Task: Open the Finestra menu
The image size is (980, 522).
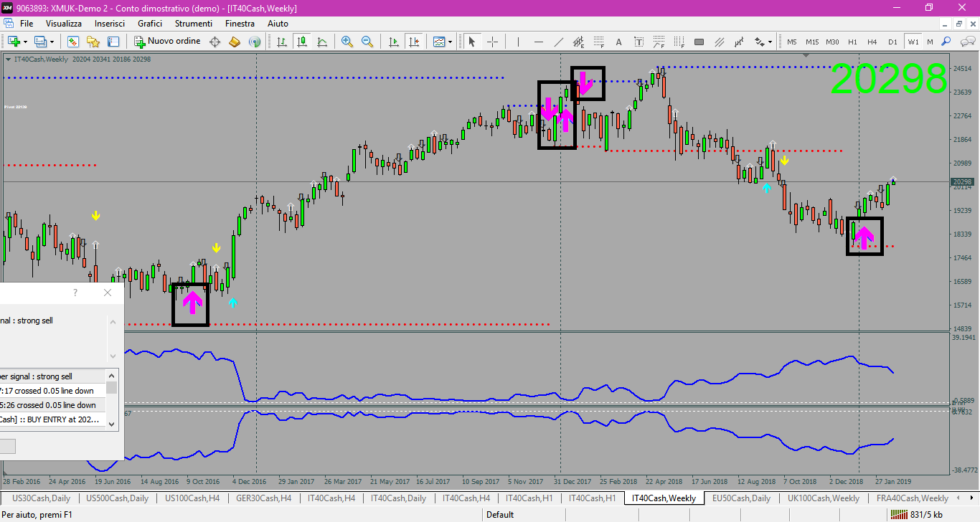Action: click(240, 24)
